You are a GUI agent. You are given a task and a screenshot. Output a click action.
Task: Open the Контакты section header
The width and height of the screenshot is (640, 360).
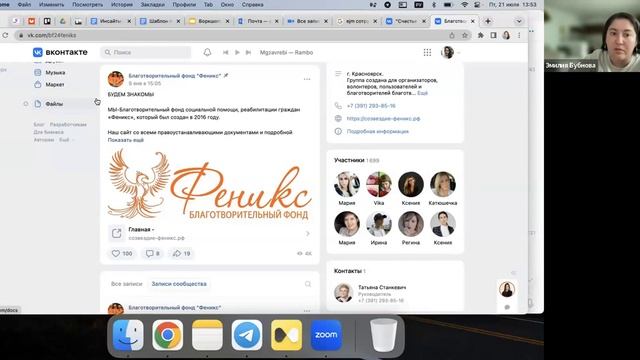pyautogui.click(x=350, y=271)
